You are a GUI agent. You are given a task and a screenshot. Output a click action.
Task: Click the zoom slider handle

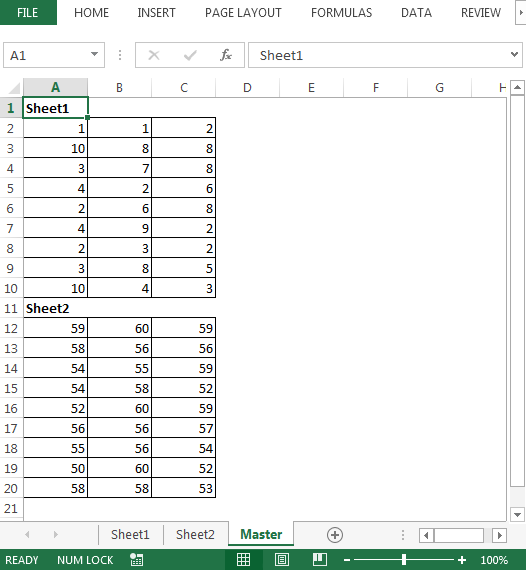tap(404, 560)
